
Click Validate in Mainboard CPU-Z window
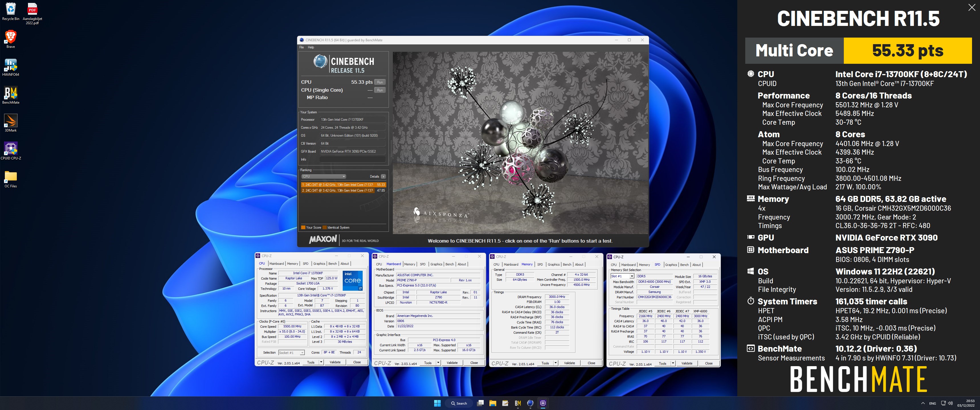[452, 363]
